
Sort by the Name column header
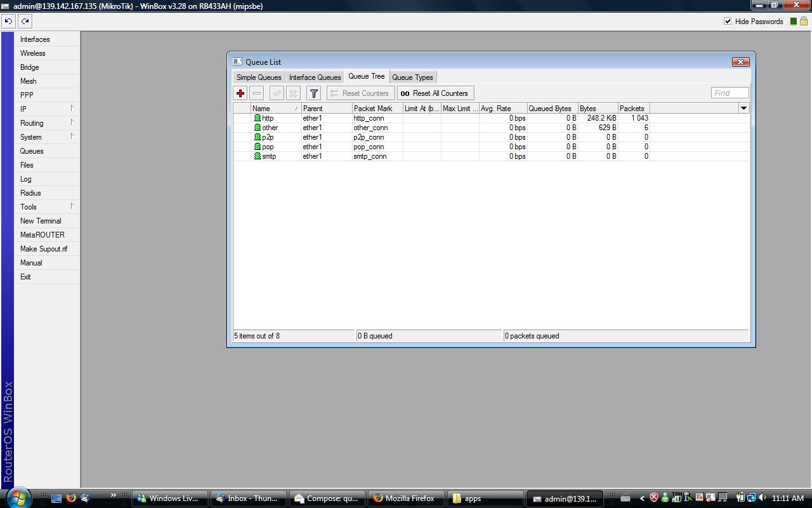(x=276, y=109)
